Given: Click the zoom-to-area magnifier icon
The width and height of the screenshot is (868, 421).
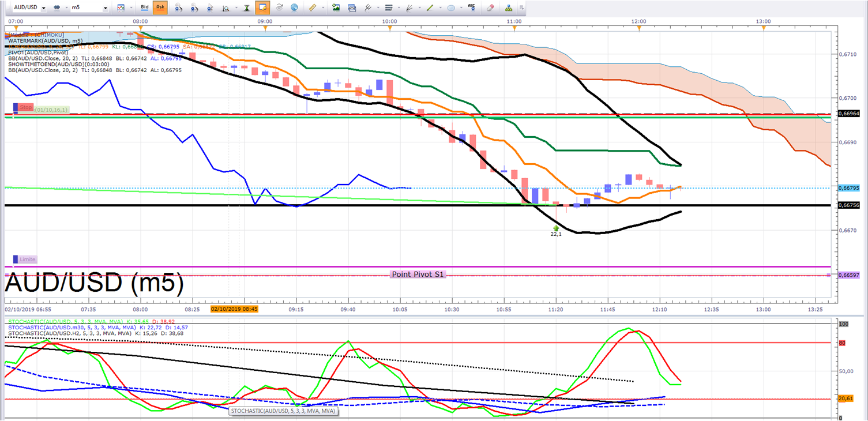Looking at the screenshot, I should click(x=226, y=8).
